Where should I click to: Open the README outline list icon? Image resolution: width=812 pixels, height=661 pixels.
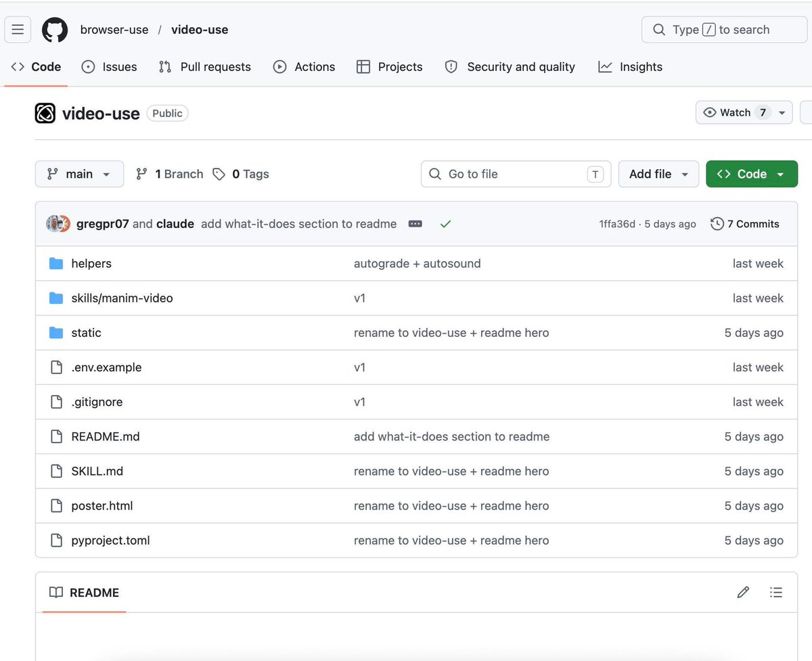(776, 593)
